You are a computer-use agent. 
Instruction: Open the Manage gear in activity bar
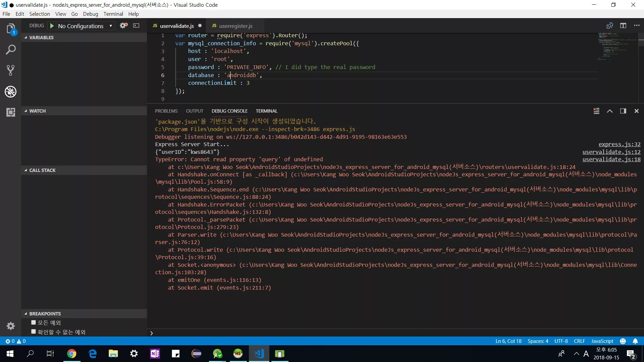coord(11,326)
